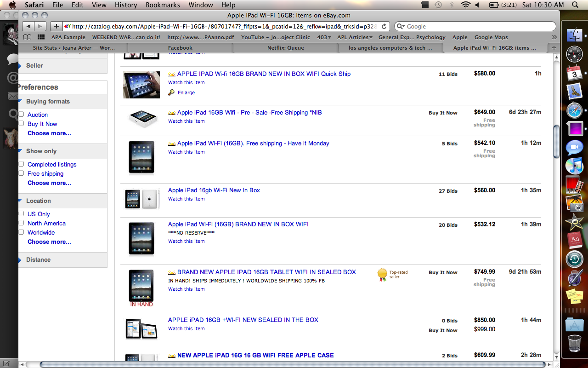The width and height of the screenshot is (588, 368).
Task: Open IN HAND iPad listing thumbnail
Action: click(141, 288)
